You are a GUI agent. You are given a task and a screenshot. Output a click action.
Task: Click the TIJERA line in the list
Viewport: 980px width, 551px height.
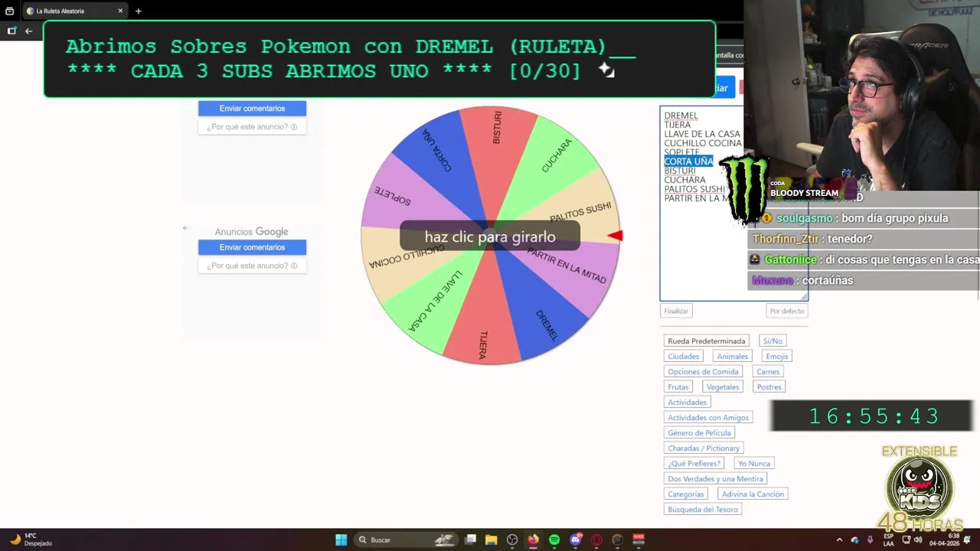677,125
